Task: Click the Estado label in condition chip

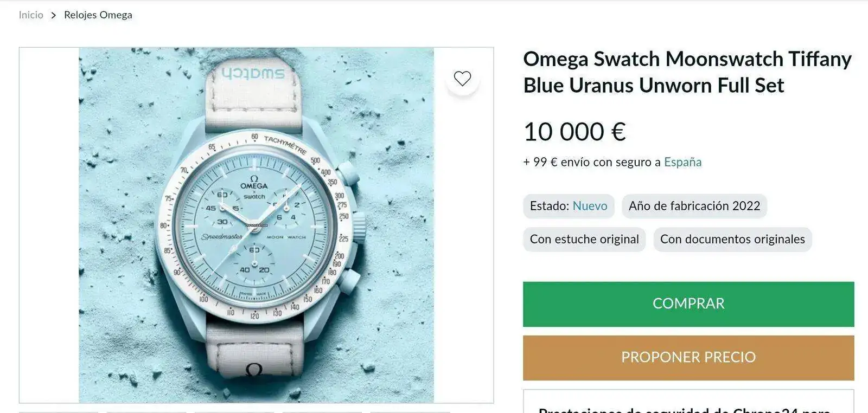Action: (x=549, y=206)
